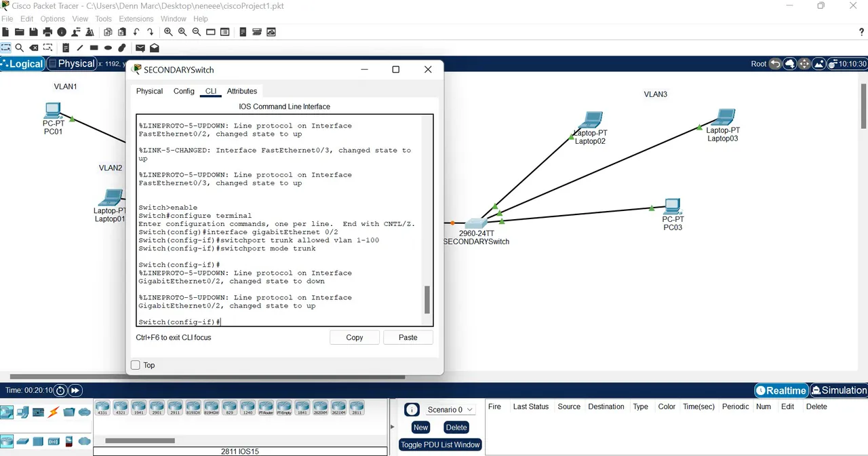Viewport: 868px width, 456px height.
Task: Open the Network Information icon
Action: [62, 32]
